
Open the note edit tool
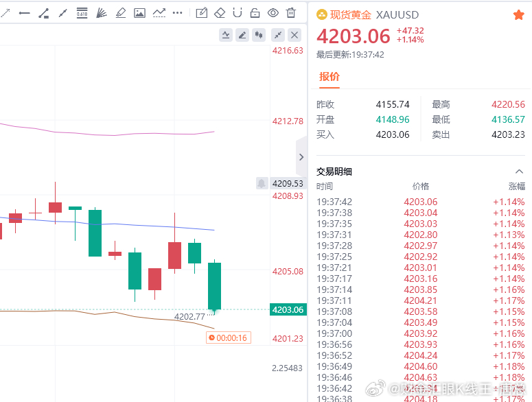tap(202, 13)
